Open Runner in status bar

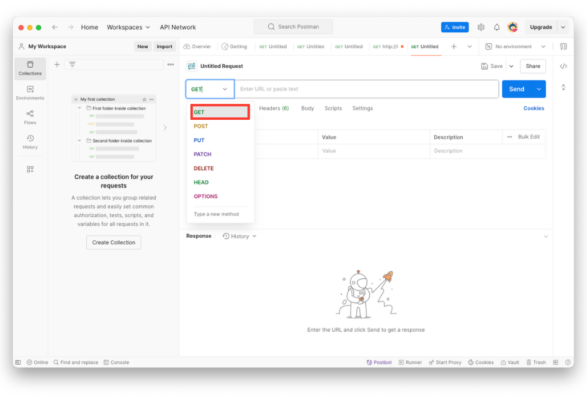(410, 362)
